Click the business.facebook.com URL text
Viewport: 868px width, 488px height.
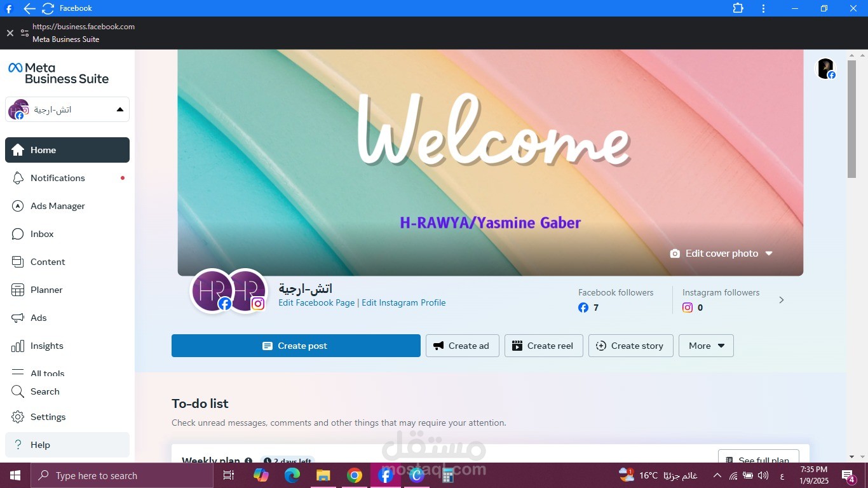point(83,27)
